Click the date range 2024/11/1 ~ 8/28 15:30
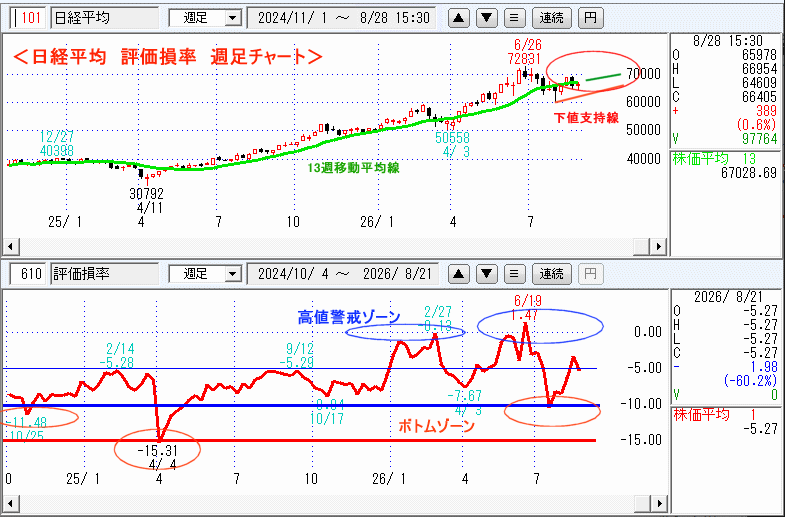Screen dimensions: 785x517 click(343, 19)
